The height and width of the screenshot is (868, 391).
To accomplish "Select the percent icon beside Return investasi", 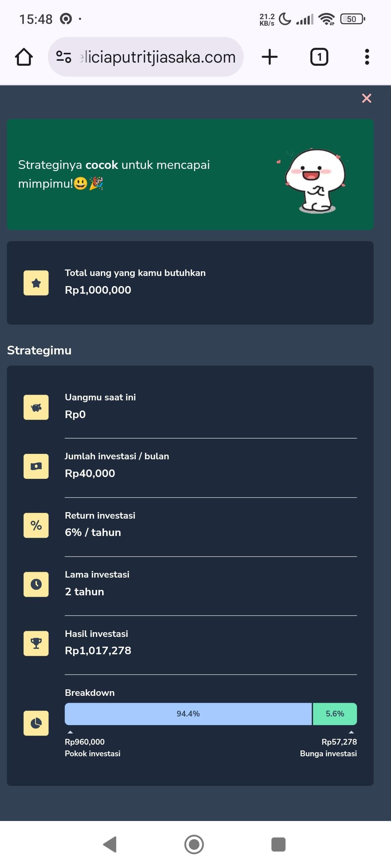I will [36, 525].
